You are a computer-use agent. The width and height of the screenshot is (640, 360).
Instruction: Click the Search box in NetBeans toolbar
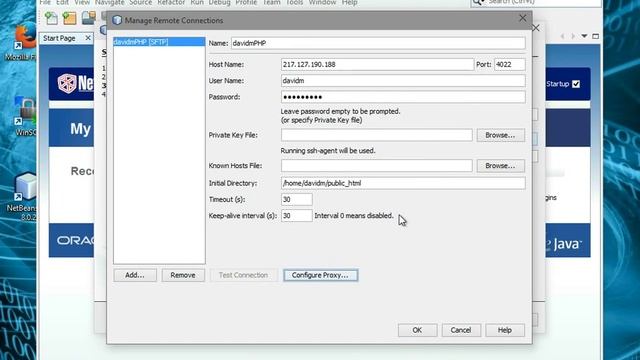tap(536, 2)
